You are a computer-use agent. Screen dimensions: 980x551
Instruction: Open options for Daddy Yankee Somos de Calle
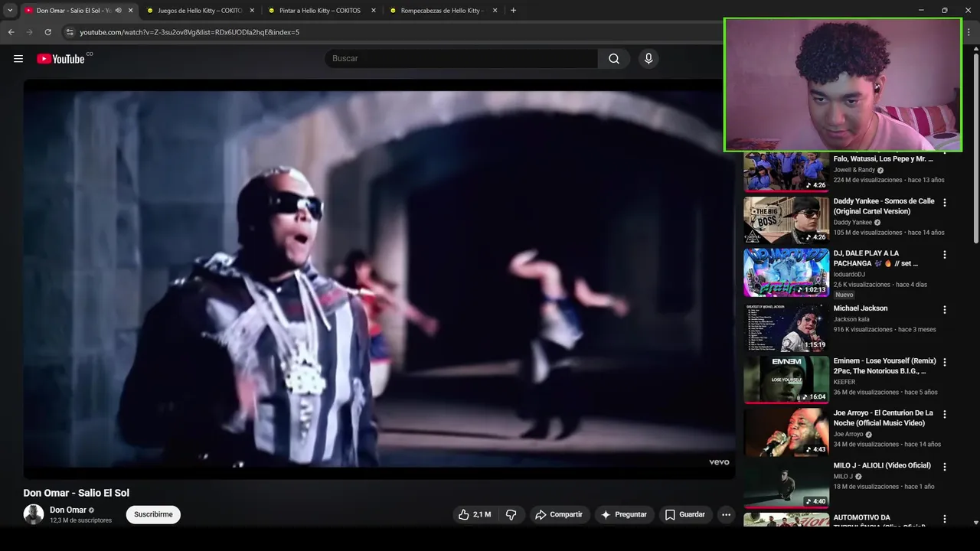click(945, 203)
